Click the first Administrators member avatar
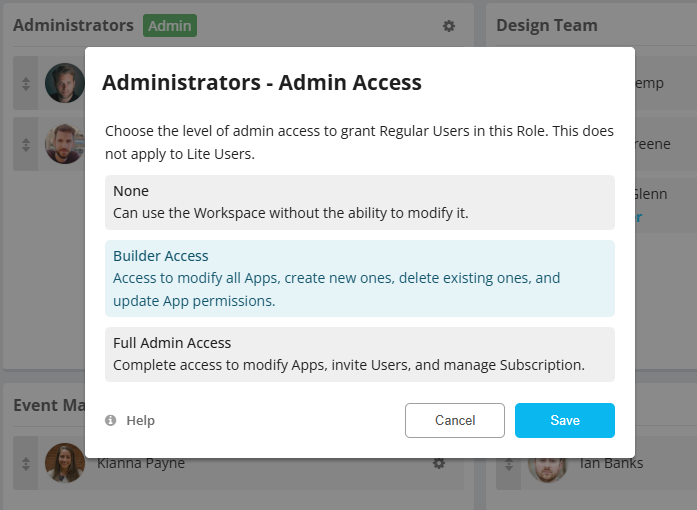Viewport: 697px width, 510px height. [x=65, y=83]
